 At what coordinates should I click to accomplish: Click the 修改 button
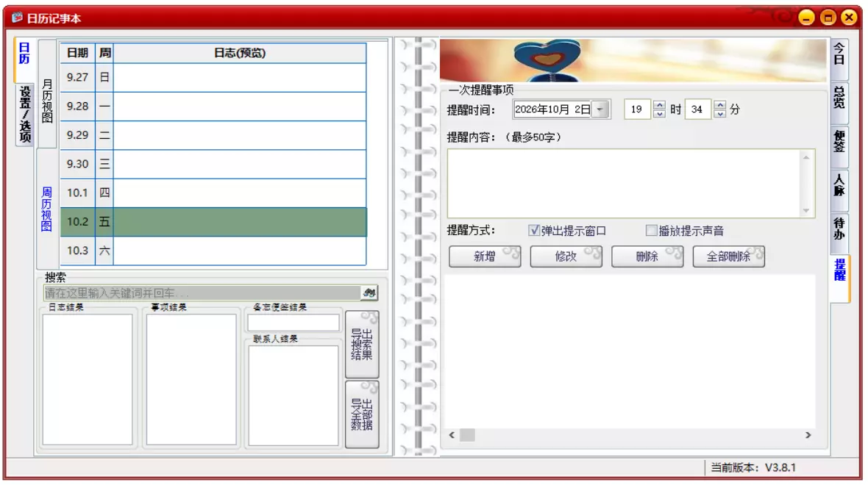[x=566, y=256]
